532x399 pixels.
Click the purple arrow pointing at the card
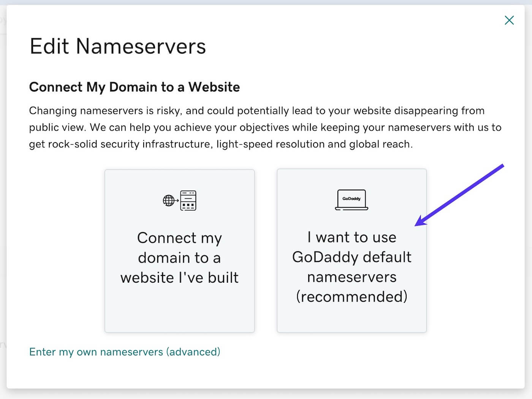pyautogui.click(x=460, y=194)
